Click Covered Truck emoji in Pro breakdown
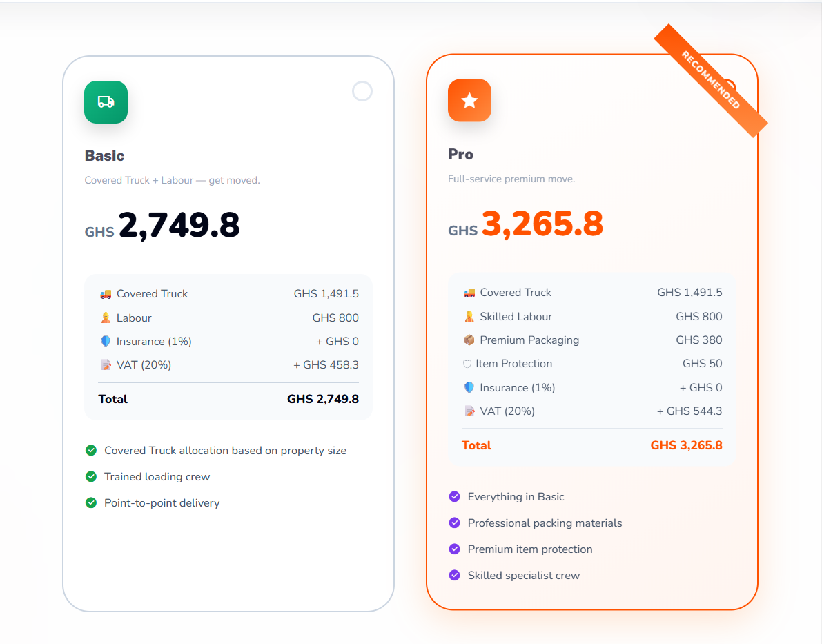Image resolution: width=822 pixels, height=644 pixels. [x=469, y=293]
